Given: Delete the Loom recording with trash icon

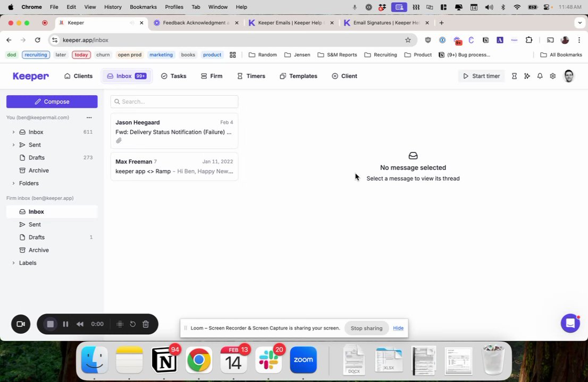Looking at the screenshot, I should point(146,324).
